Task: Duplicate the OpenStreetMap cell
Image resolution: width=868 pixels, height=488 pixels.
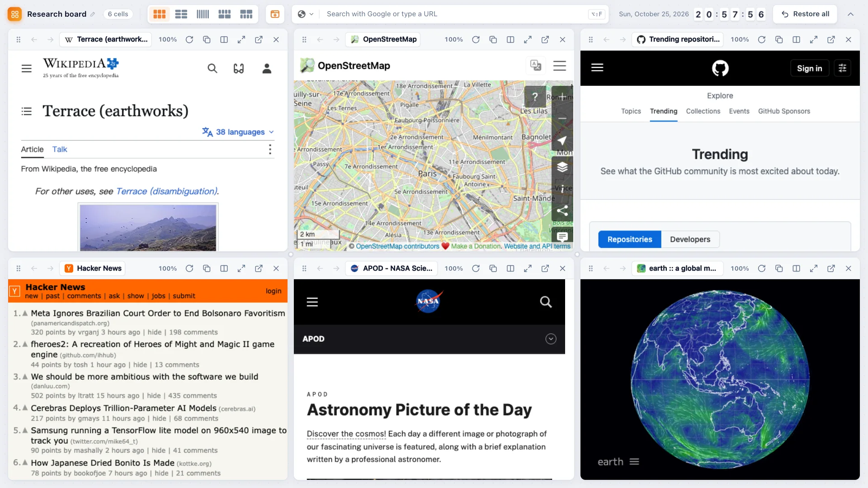Action: [x=493, y=40]
